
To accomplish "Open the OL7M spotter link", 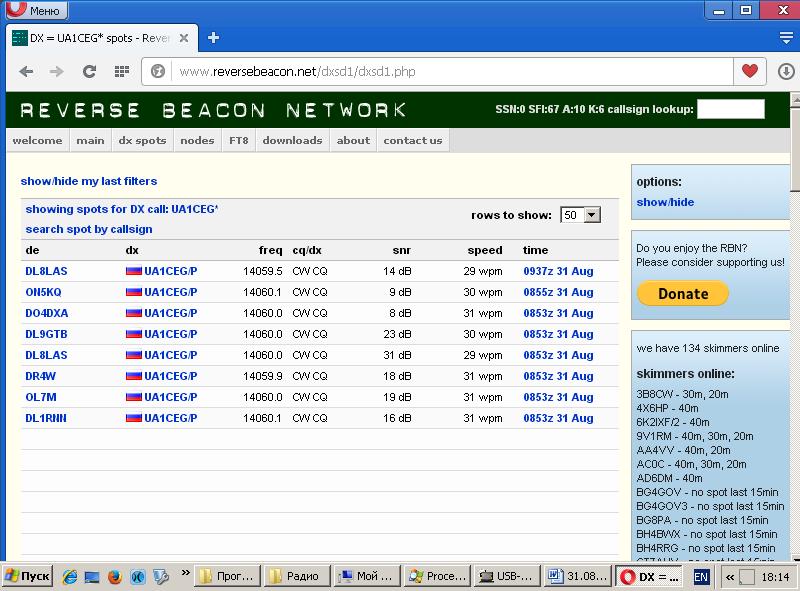I will pyautogui.click(x=41, y=397).
